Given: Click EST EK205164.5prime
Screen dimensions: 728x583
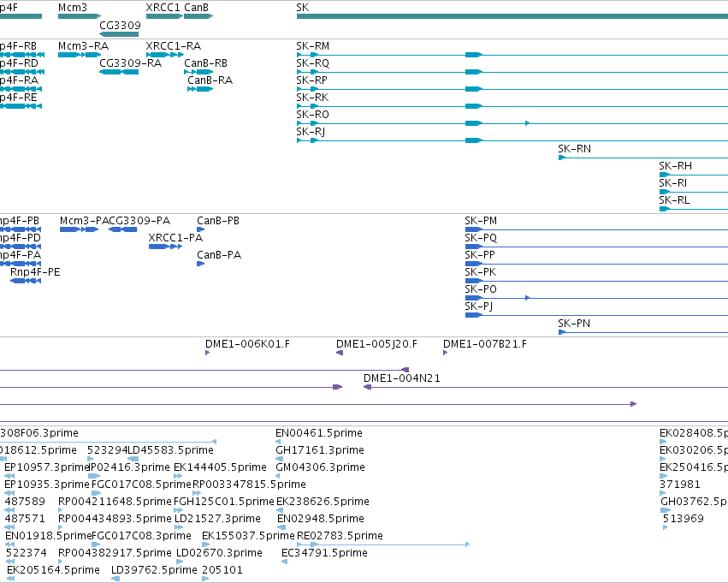Looking at the screenshot, I should (x=53, y=570).
